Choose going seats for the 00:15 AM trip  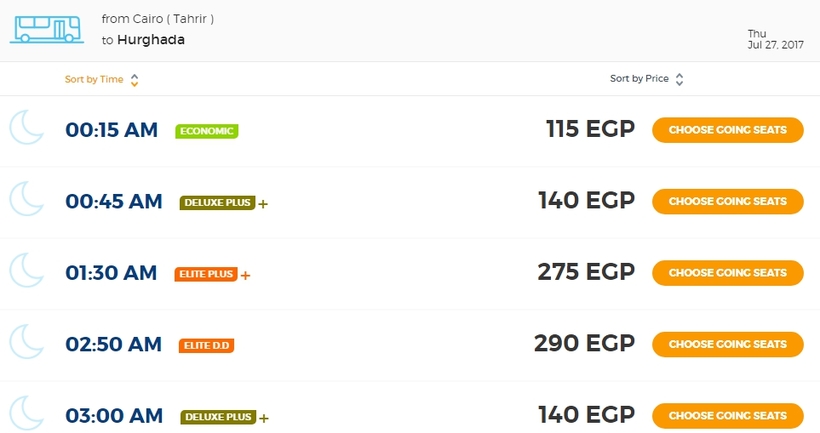pyautogui.click(x=727, y=130)
